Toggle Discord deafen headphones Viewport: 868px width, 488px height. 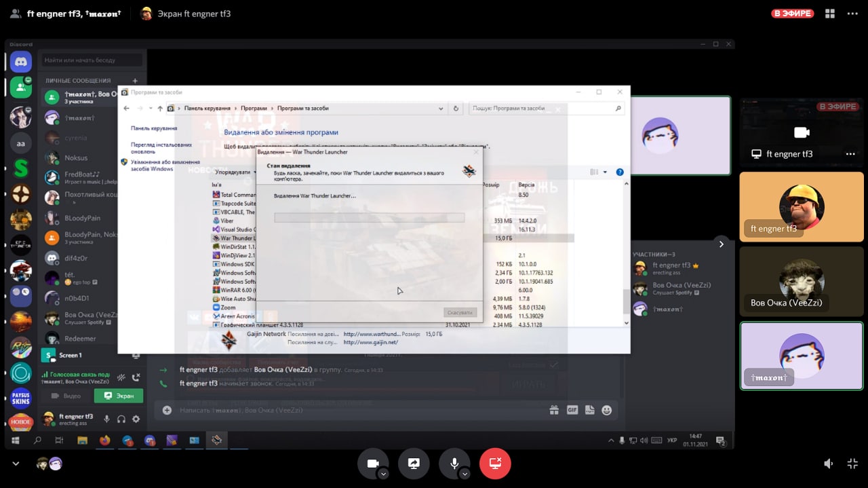pyautogui.click(x=121, y=419)
